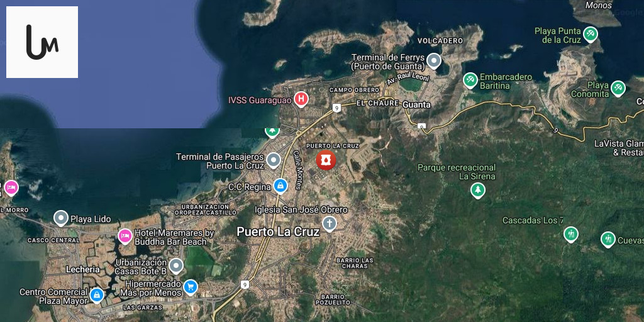The height and width of the screenshot is (322, 644).
Task: Select the C.C Regina shopping marker
Action: [280, 186]
